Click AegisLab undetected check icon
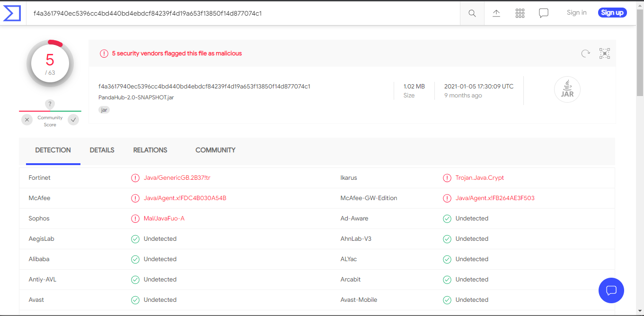This screenshot has width=644, height=316. coord(135,239)
